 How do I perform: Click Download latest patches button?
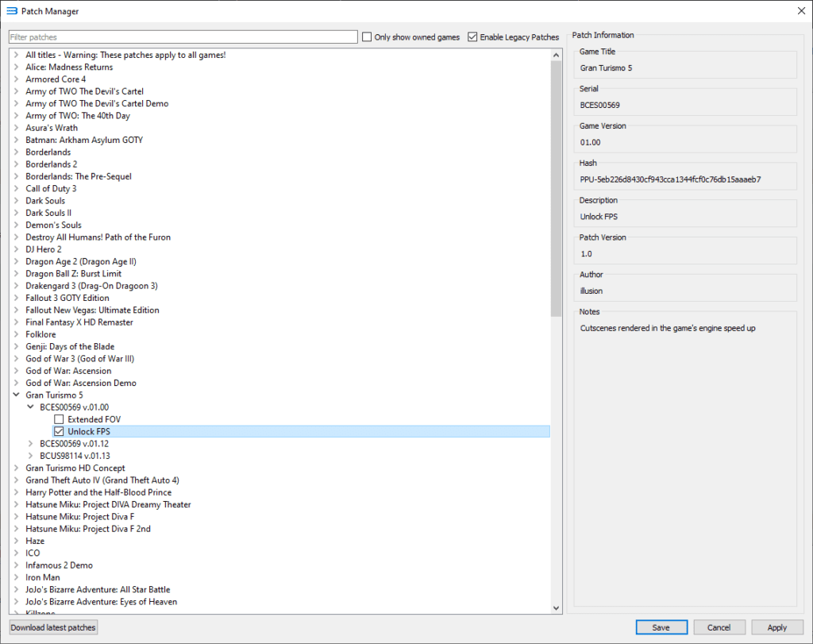coord(53,627)
